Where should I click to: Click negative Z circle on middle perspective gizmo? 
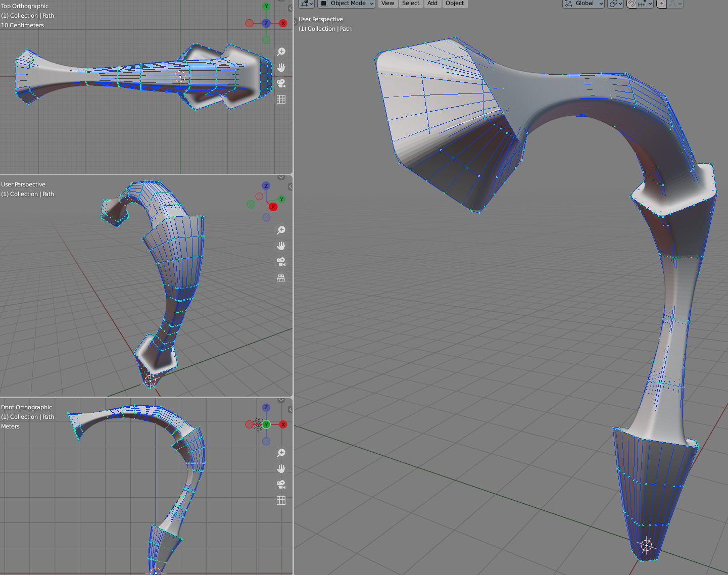(x=266, y=217)
